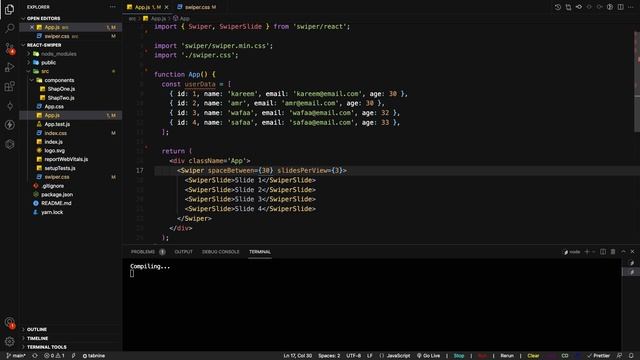Click Open Changes icon in editor toolbar
This screenshot has height=360, width=640.
[568, 7]
